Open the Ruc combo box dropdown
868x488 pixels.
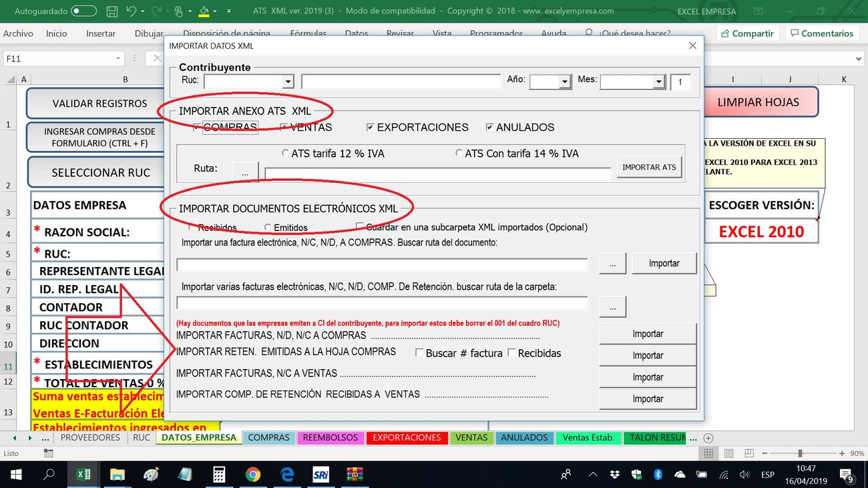tap(288, 81)
